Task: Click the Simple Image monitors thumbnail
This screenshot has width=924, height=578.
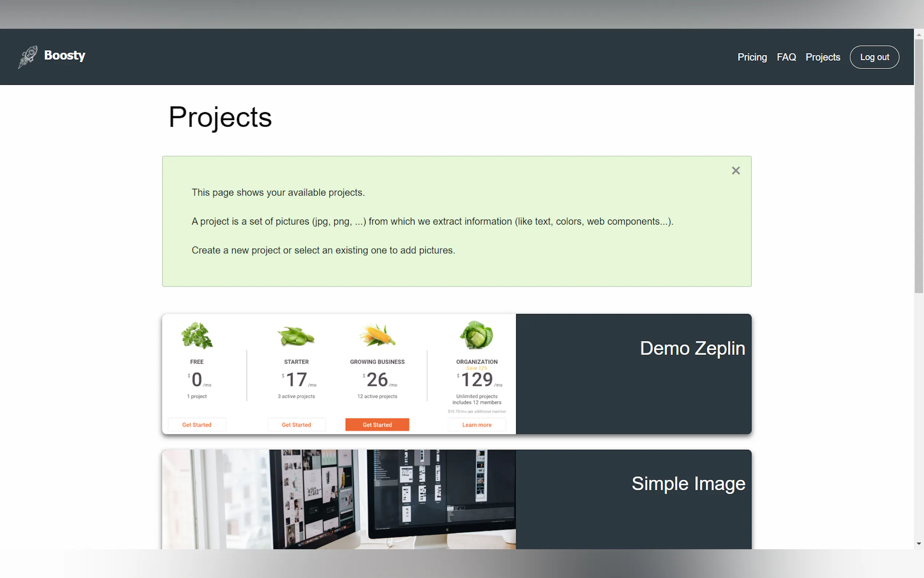Action: pyautogui.click(x=339, y=499)
